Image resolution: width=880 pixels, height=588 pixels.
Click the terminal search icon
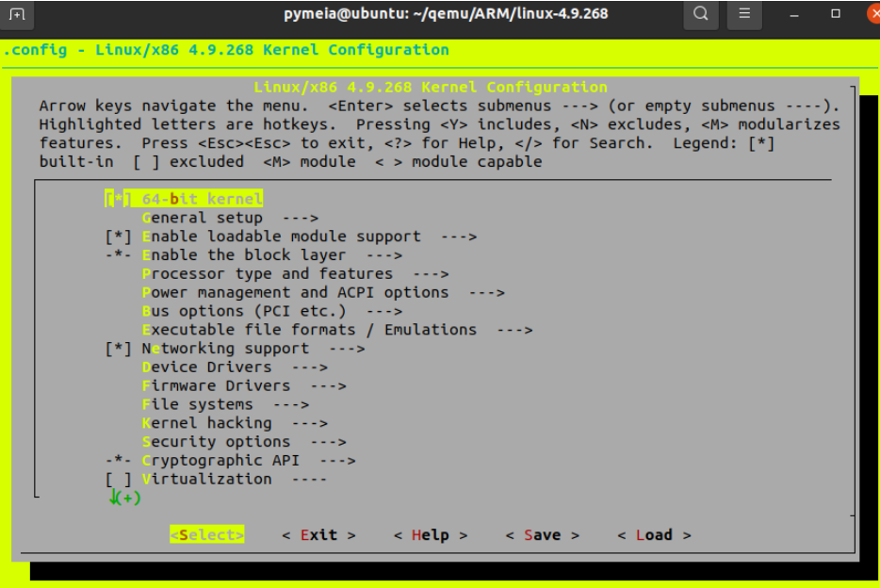tap(700, 13)
